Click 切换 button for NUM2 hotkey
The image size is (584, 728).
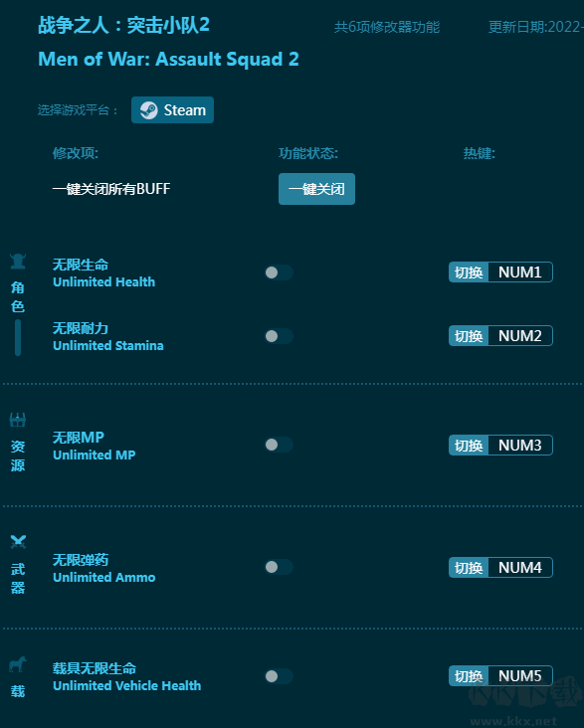tap(469, 336)
